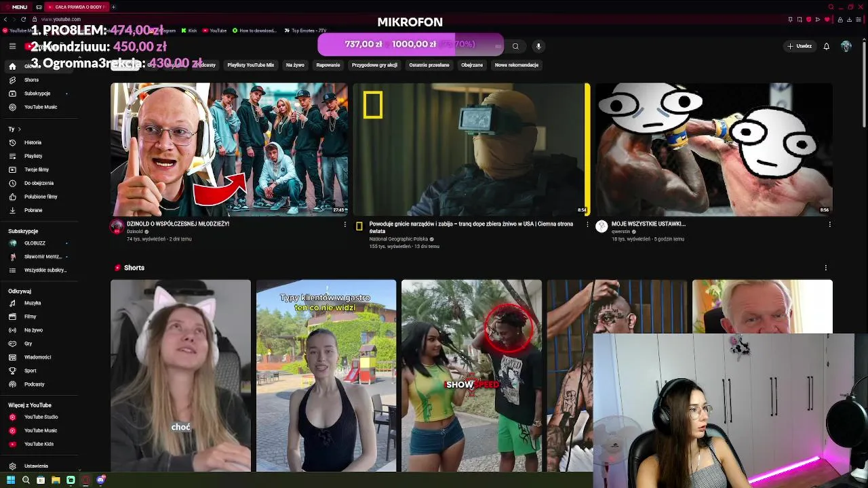The image size is (868, 488).
Task: Open Twoje filmy in the sidebar
Action: pyautogui.click(x=38, y=169)
